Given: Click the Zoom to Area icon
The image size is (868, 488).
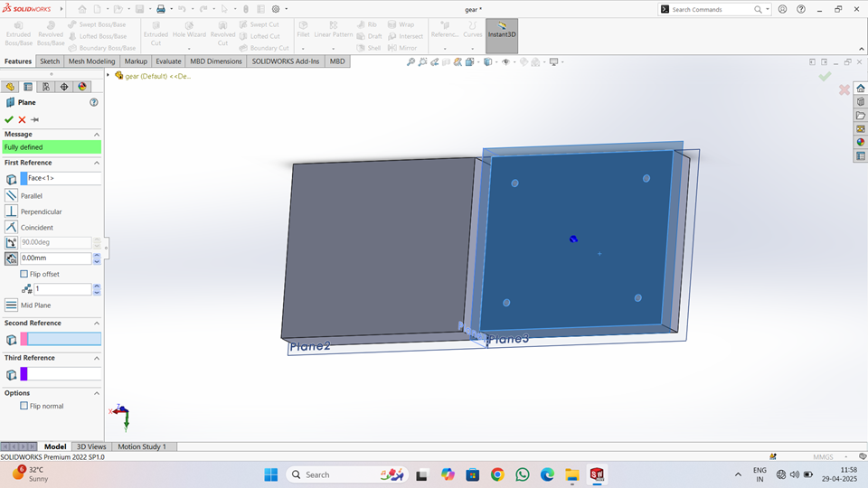Looking at the screenshot, I should click(x=422, y=62).
